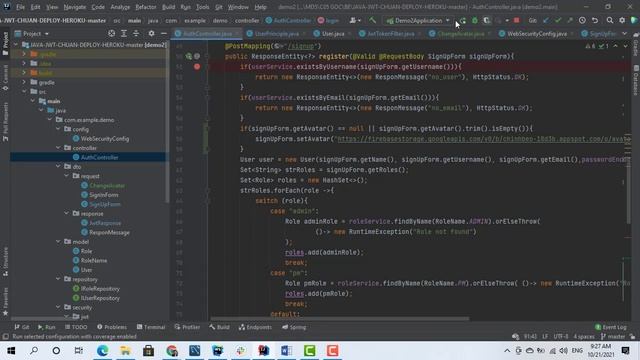Switch to the User.java editor tab

330,34
